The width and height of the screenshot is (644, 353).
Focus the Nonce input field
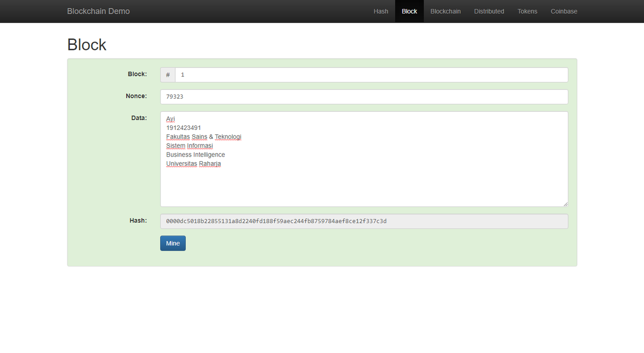pyautogui.click(x=364, y=97)
